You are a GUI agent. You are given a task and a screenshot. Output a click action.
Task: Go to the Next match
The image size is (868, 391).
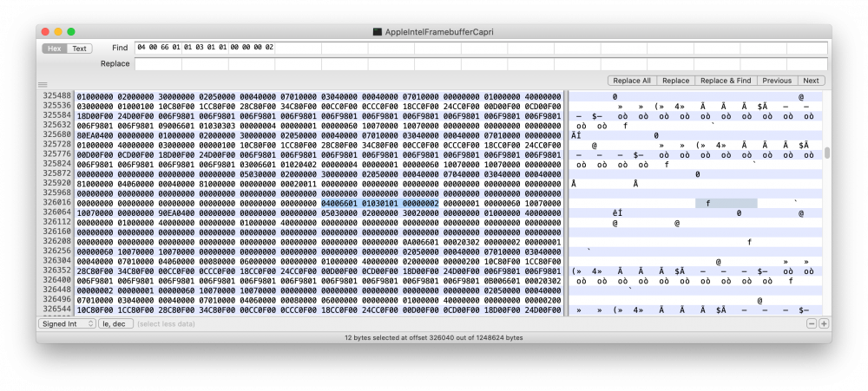(811, 81)
